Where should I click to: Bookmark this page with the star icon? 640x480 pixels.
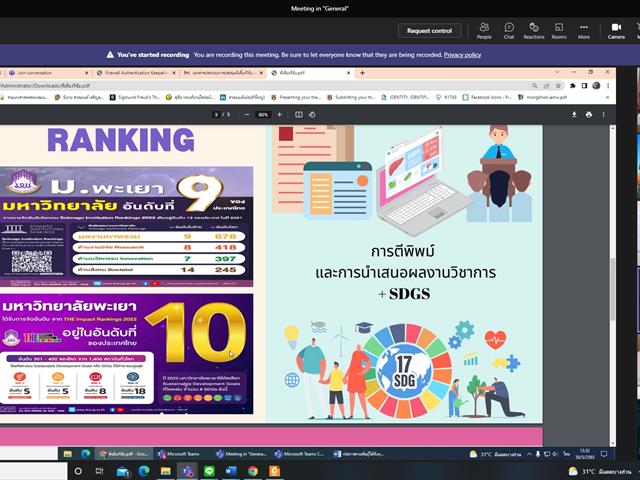coord(558,86)
